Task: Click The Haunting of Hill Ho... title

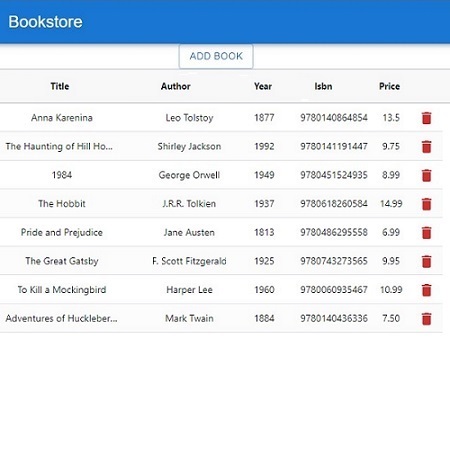Action: coord(59,146)
